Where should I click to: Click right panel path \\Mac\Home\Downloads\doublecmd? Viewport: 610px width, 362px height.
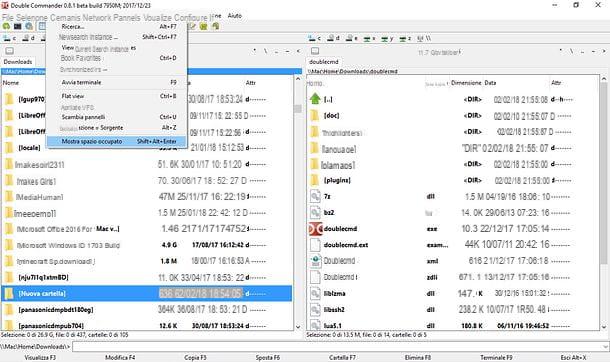click(x=352, y=71)
